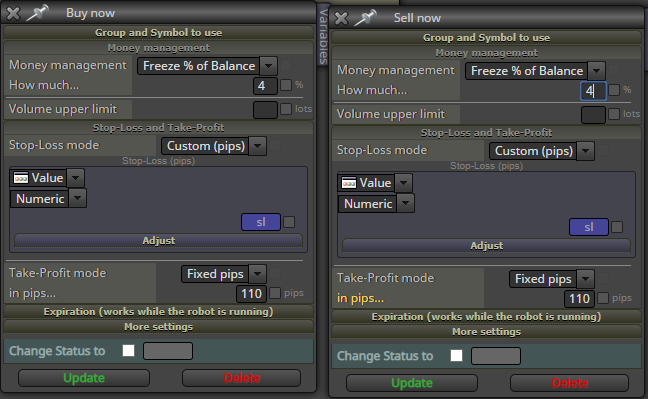Click the 110 pips field in Sell now
Image resolution: width=648 pixels, height=399 pixels.
[579, 299]
